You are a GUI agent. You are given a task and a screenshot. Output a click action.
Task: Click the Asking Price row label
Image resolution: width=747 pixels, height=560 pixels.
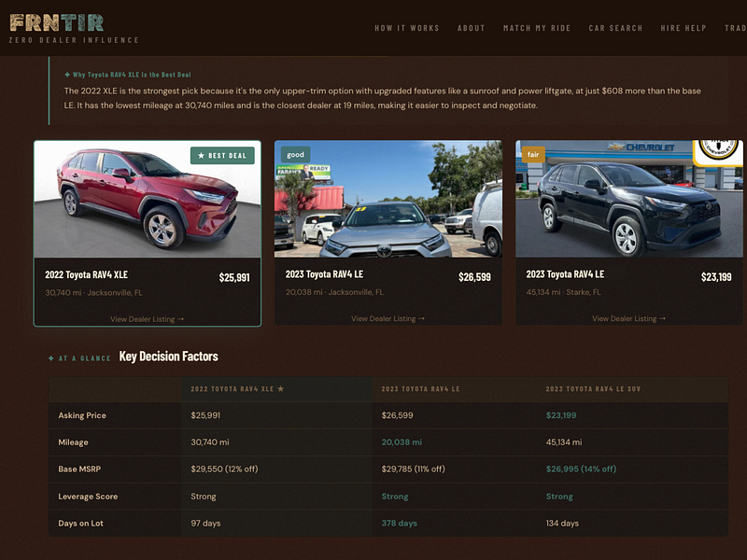[x=82, y=415]
